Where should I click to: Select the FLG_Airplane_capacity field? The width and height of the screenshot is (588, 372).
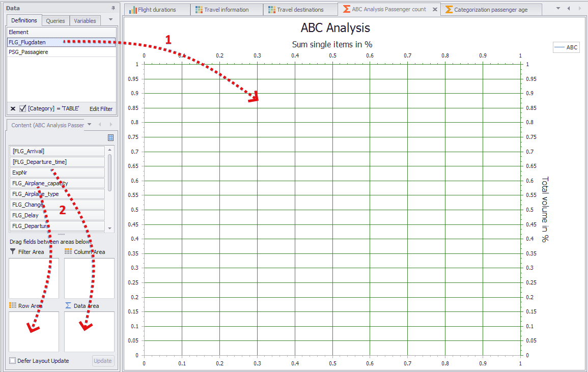[x=57, y=183]
